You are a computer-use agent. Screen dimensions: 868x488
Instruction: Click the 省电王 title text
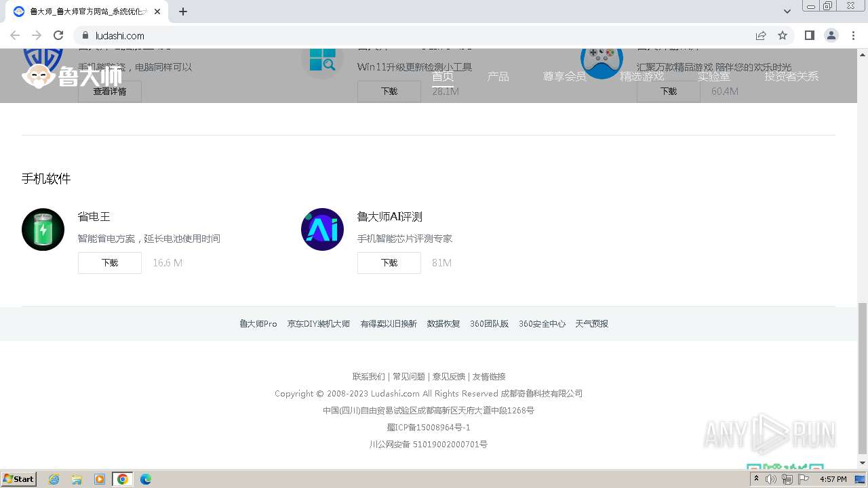[x=94, y=217]
